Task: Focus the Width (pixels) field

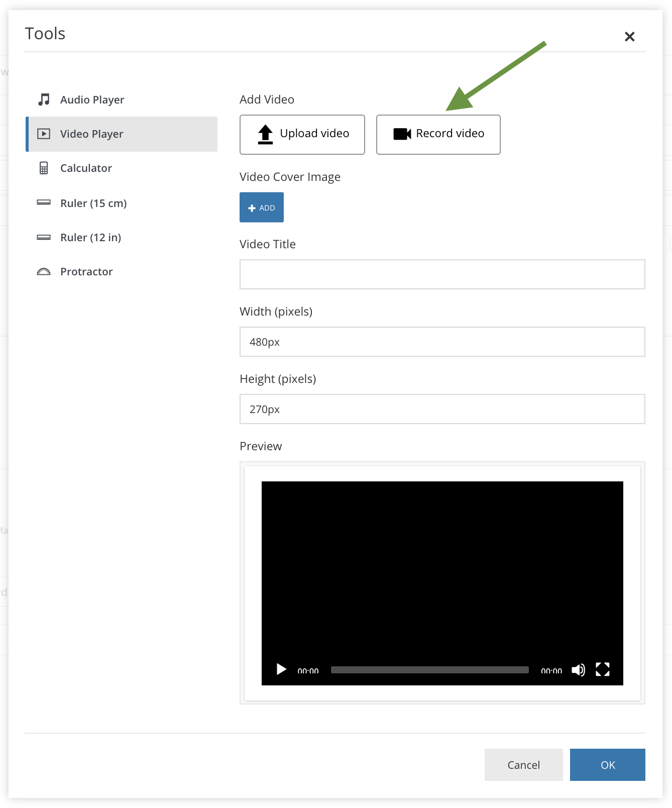Action: coord(442,342)
